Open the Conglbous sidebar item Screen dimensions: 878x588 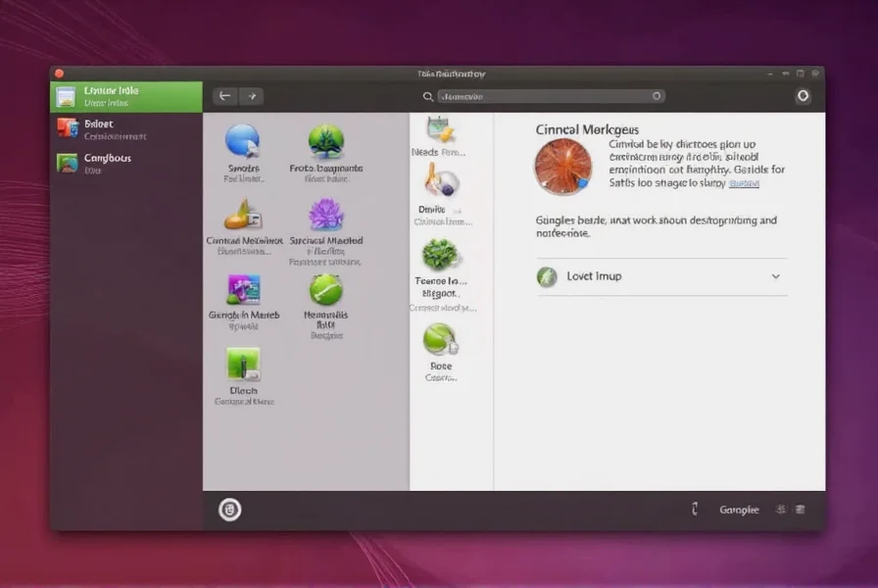pyautogui.click(x=125, y=163)
